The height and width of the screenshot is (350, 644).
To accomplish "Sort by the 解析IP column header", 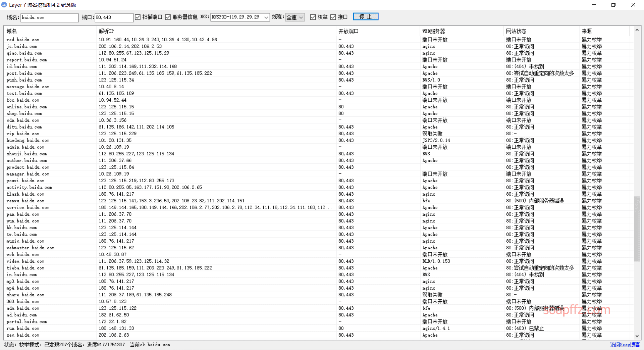I will [x=216, y=31].
